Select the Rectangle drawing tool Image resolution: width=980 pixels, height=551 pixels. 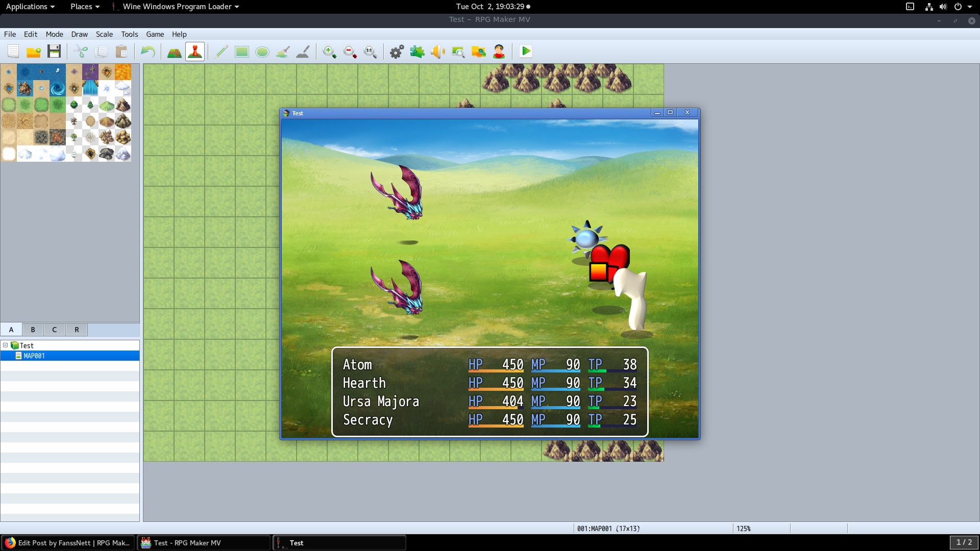tap(242, 52)
